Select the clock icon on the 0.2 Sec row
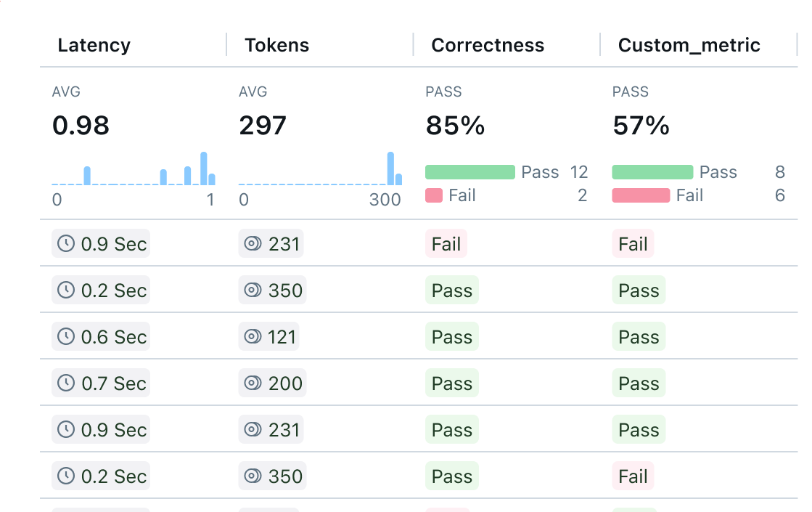This screenshot has height=512, width=812. click(65, 290)
